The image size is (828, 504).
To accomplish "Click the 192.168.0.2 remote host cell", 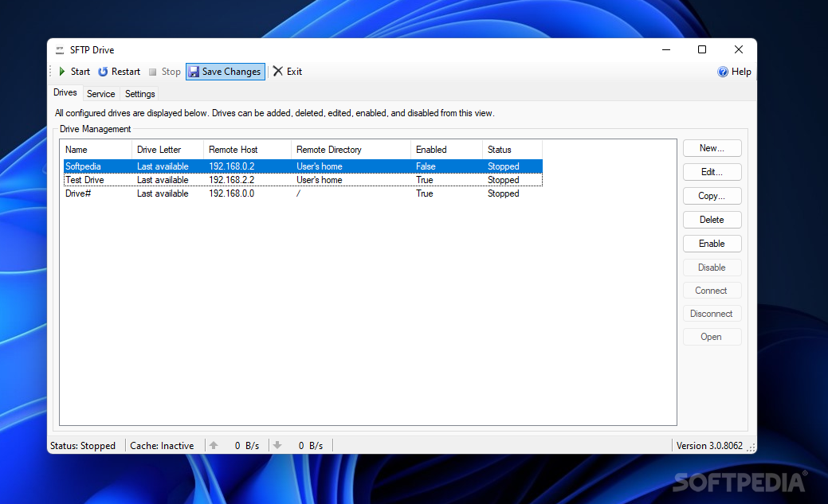I will pyautogui.click(x=231, y=166).
